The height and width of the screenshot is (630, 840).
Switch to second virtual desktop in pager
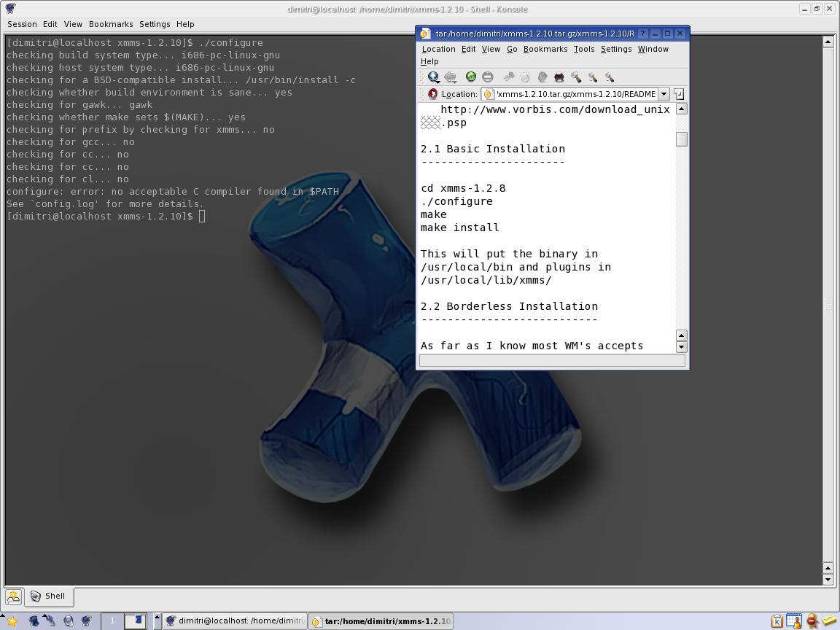point(135,621)
